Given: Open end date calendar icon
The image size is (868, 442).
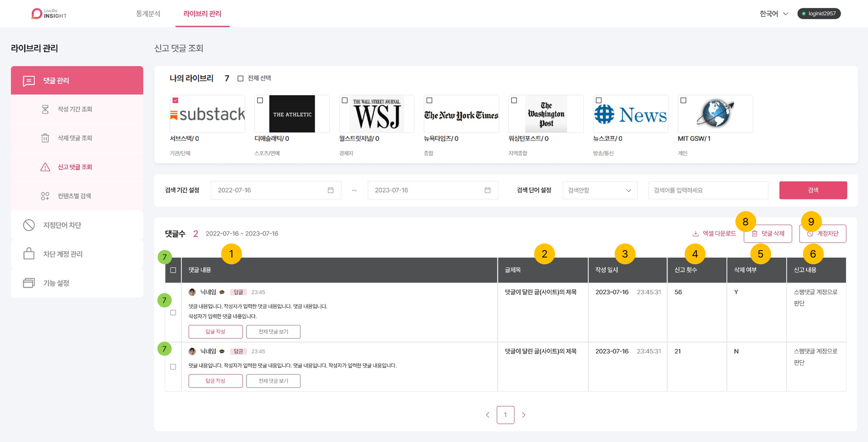Looking at the screenshot, I should pos(487,190).
